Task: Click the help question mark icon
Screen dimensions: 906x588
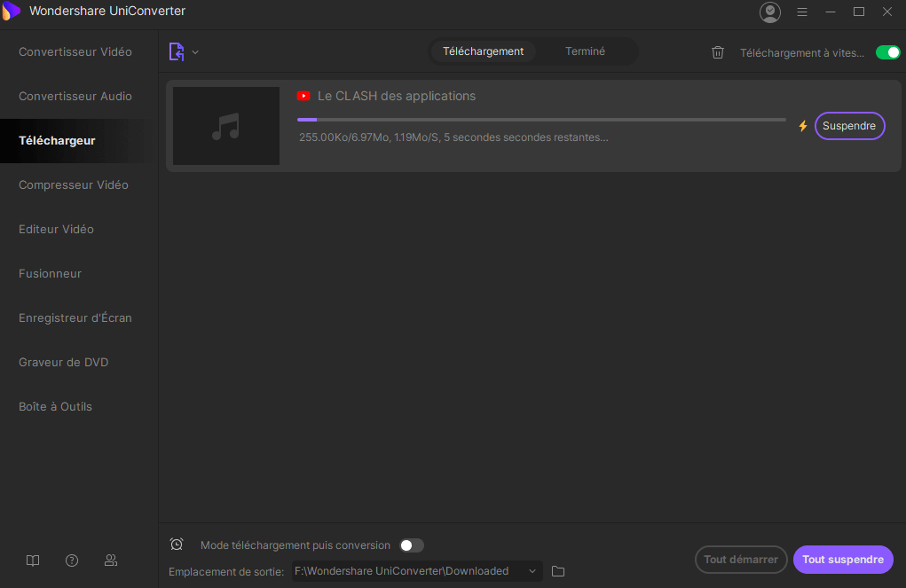Action: click(72, 561)
